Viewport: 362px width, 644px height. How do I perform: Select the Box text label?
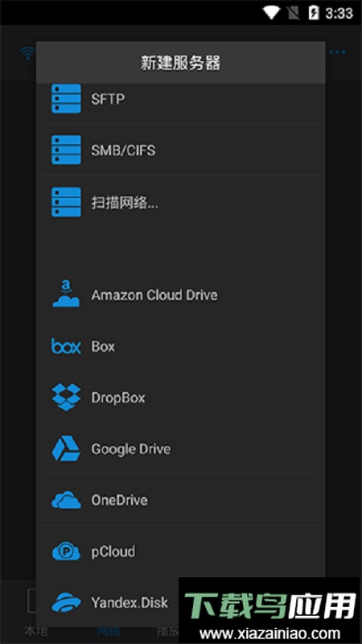(x=103, y=346)
